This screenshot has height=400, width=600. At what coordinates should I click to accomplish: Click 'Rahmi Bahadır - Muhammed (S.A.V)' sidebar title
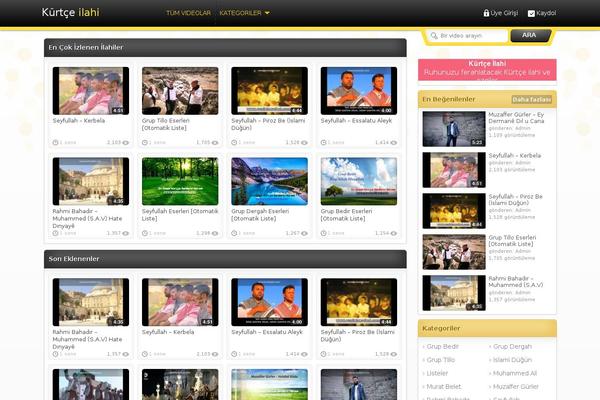tap(515, 282)
